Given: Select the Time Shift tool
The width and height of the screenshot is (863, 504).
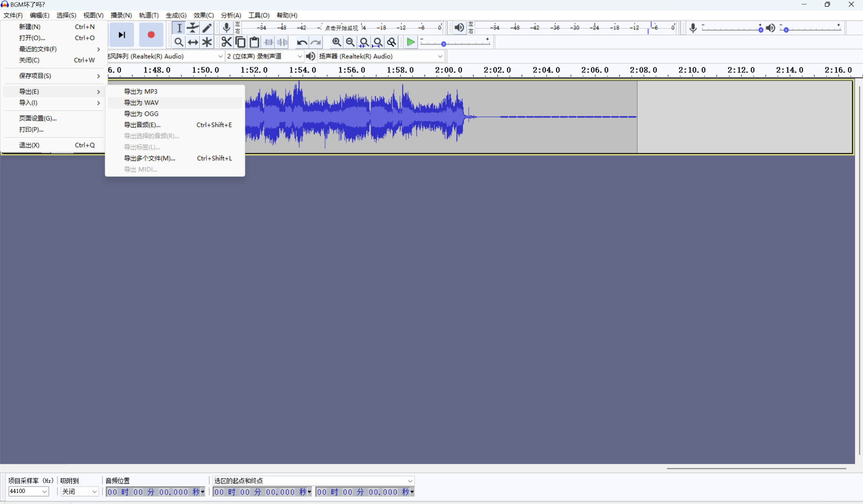Looking at the screenshot, I should point(193,42).
